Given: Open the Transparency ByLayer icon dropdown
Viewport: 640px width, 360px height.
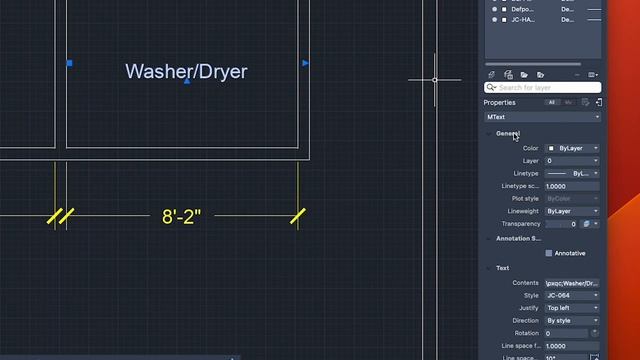Looking at the screenshot, I should pyautogui.click(x=591, y=224).
